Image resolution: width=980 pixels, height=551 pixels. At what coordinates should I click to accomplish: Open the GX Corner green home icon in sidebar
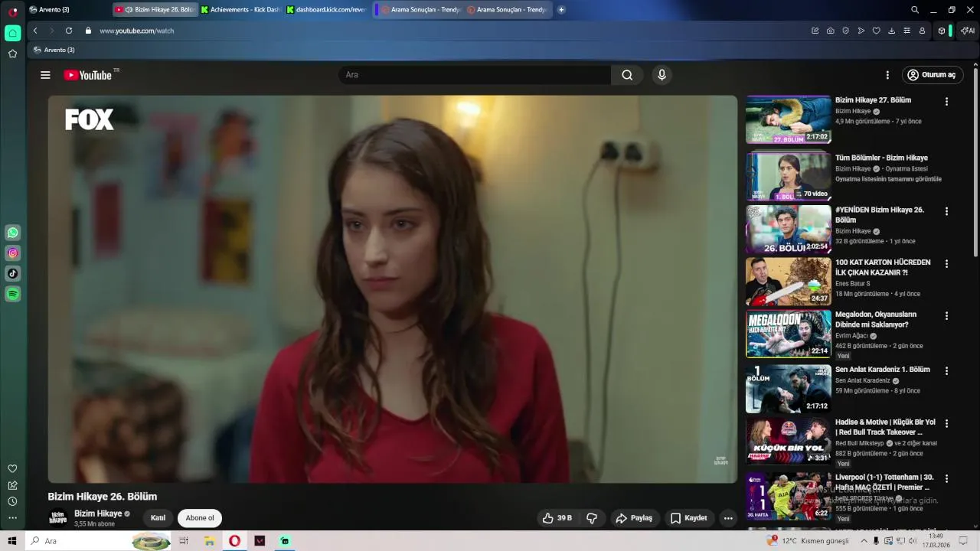13,33
